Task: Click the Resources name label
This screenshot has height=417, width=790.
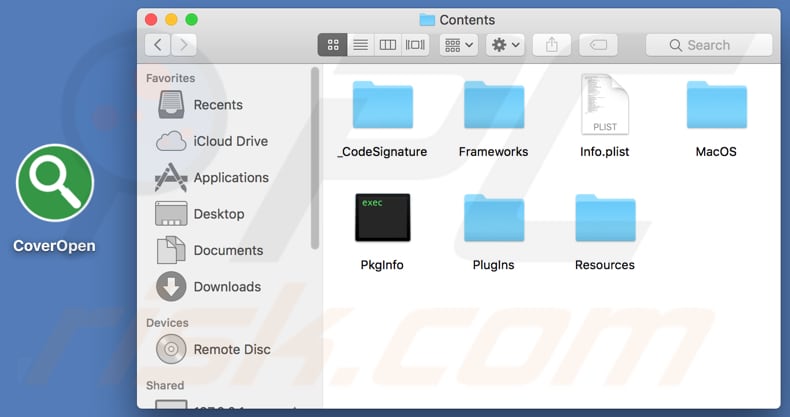Action: point(605,265)
